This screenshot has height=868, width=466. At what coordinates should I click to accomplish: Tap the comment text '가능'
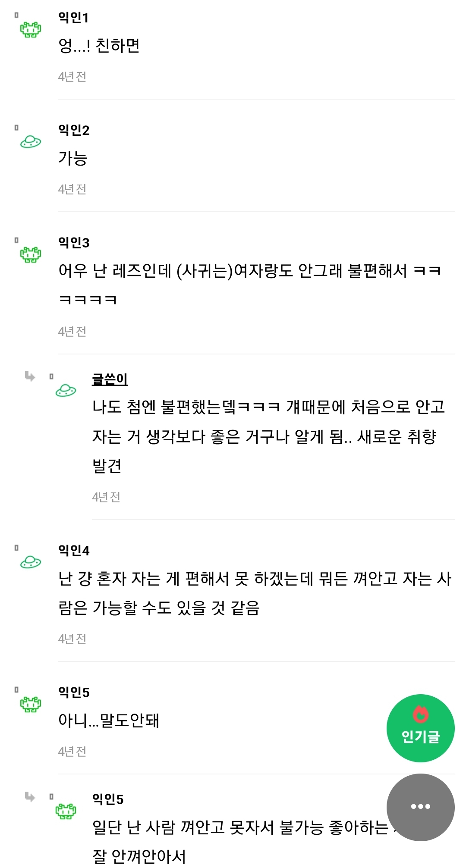[73, 158]
